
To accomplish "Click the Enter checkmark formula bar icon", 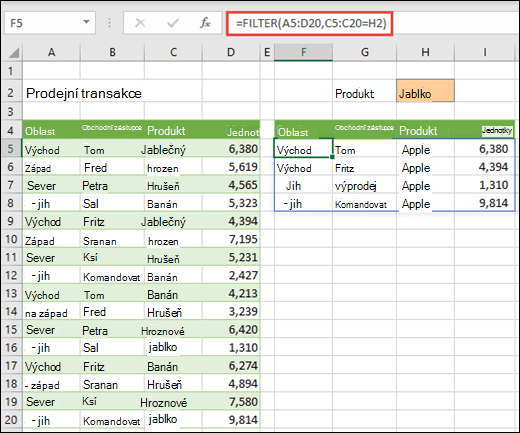I will [173, 23].
